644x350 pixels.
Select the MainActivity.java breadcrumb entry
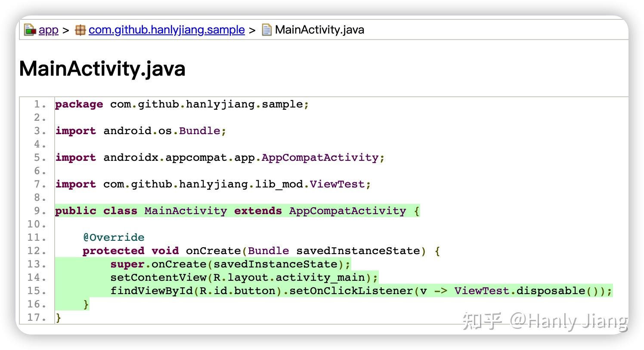[x=319, y=30]
